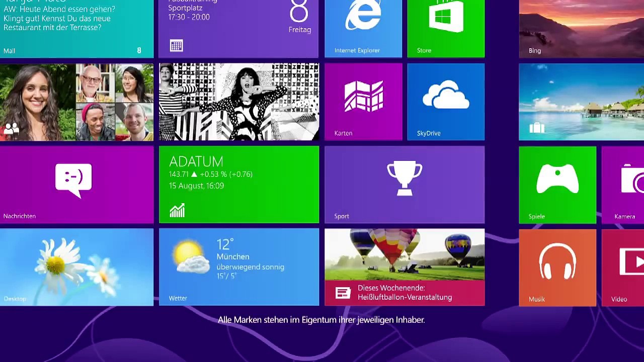This screenshot has width=644, height=362.
Task: Click the stock value 143.71 line
Action: (211, 174)
